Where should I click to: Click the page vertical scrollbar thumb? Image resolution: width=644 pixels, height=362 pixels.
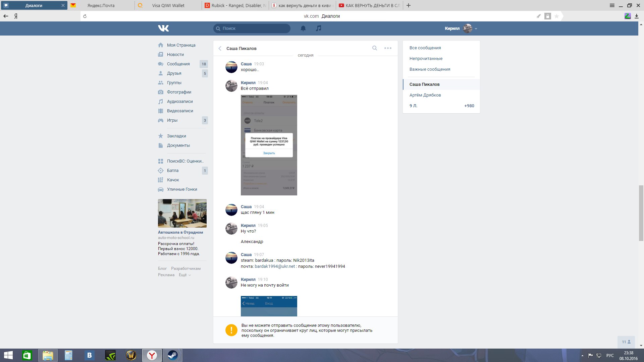(641, 213)
